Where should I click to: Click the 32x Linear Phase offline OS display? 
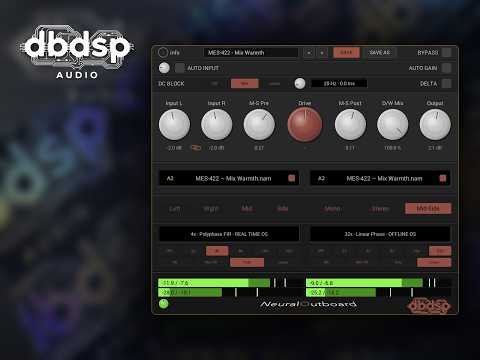(380, 234)
